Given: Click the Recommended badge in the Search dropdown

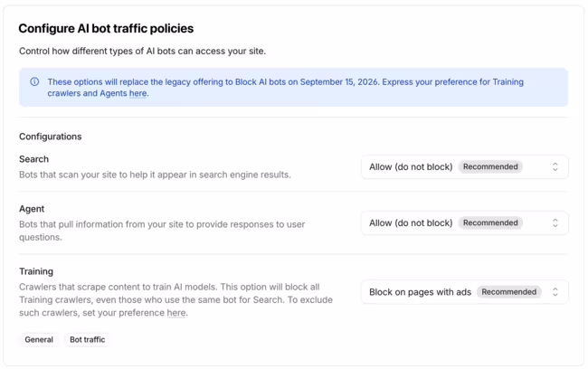Looking at the screenshot, I should click(490, 167).
